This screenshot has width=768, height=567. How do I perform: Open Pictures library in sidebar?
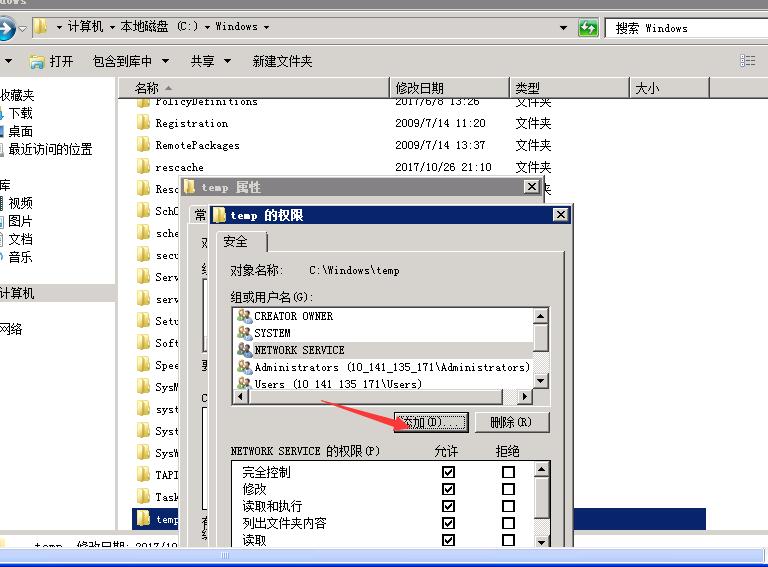20,221
